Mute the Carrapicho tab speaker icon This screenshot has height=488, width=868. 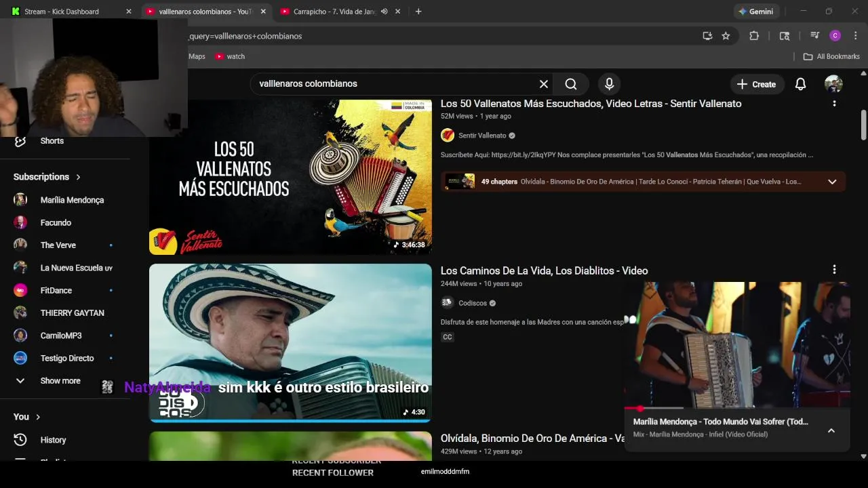(384, 12)
